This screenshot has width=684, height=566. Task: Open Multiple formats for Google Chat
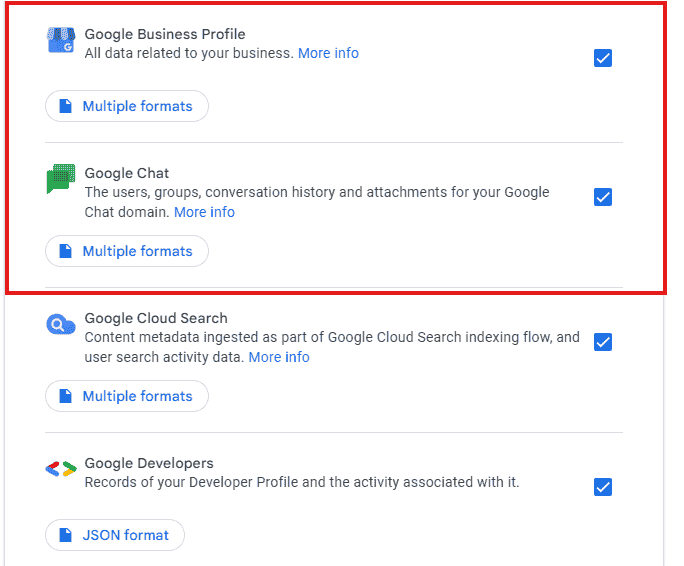click(x=127, y=251)
